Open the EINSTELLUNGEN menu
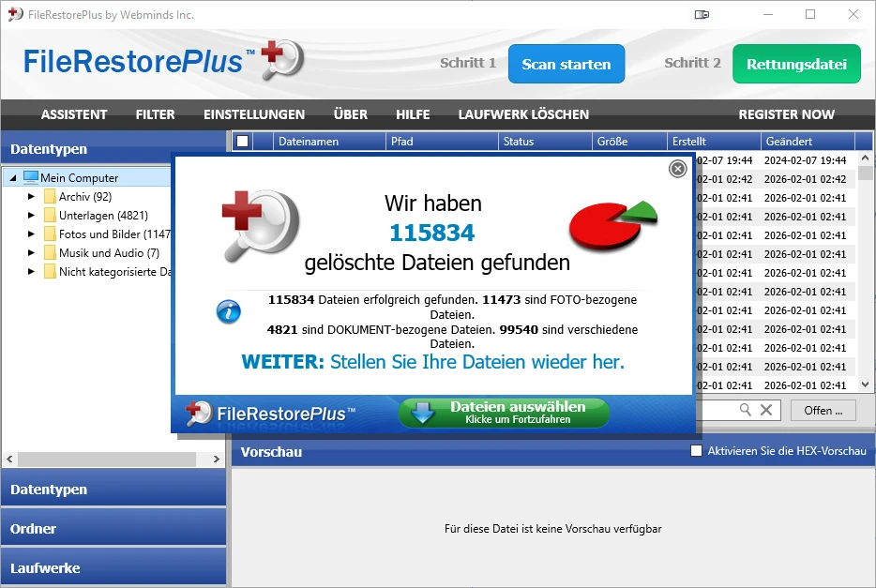This screenshot has height=588, width=876. [x=254, y=114]
